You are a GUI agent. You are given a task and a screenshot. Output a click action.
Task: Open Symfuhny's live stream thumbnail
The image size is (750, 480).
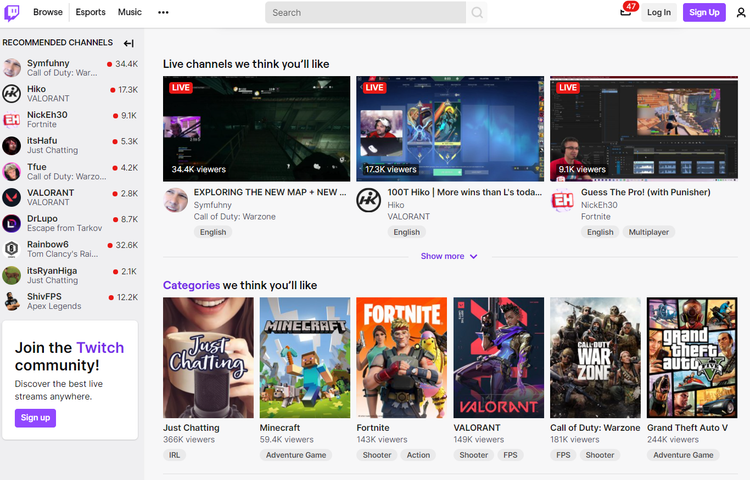(x=256, y=129)
